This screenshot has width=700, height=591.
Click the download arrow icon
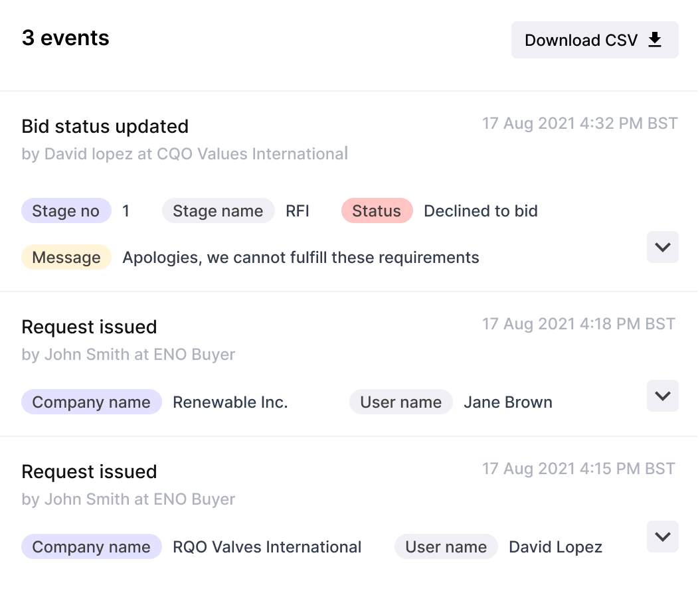(654, 40)
